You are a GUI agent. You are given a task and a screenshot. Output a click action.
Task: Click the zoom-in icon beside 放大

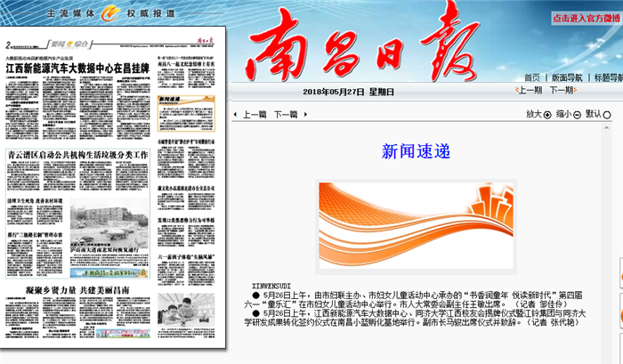547,115
